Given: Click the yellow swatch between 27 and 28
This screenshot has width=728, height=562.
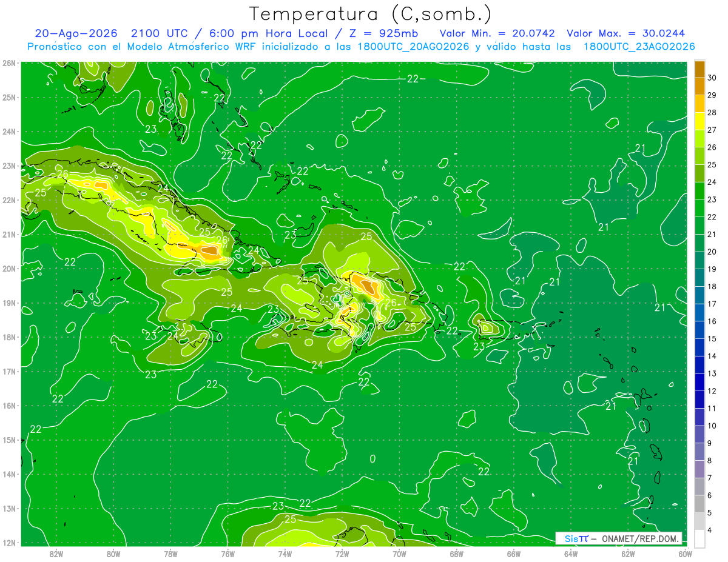Looking at the screenshot, I should [699, 121].
